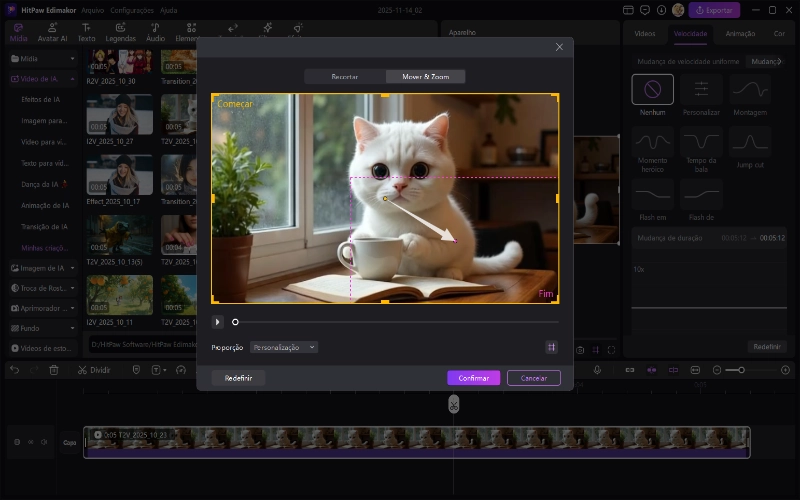This screenshot has height=500, width=800.
Task: Click the trash delete icon in timeline toolbar
Action: click(x=54, y=370)
